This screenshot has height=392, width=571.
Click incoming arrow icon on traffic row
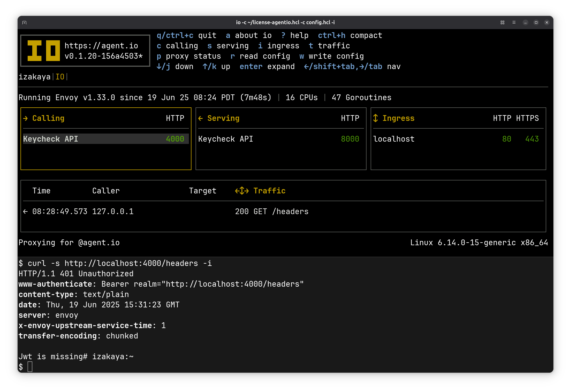coord(25,212)
